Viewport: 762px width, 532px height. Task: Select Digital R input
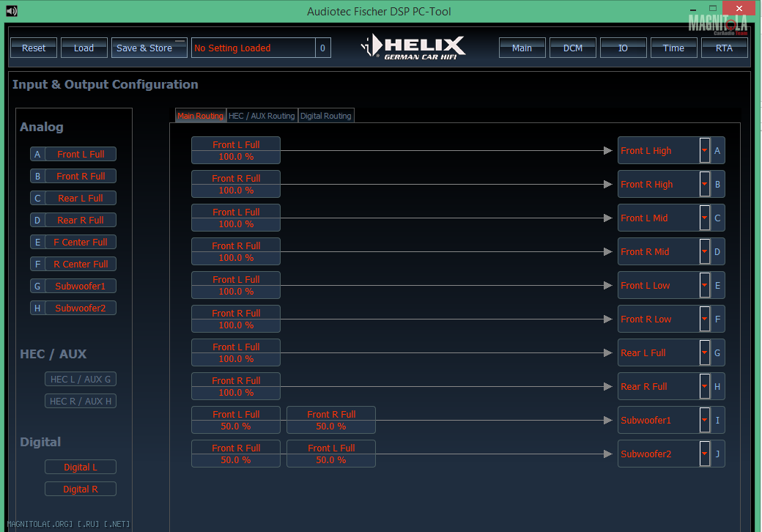81,489
